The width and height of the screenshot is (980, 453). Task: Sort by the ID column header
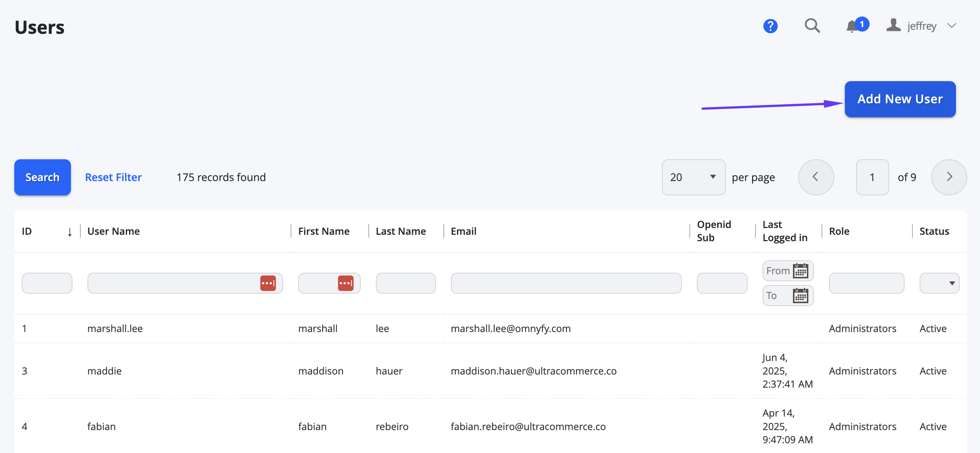pos(27,231)
